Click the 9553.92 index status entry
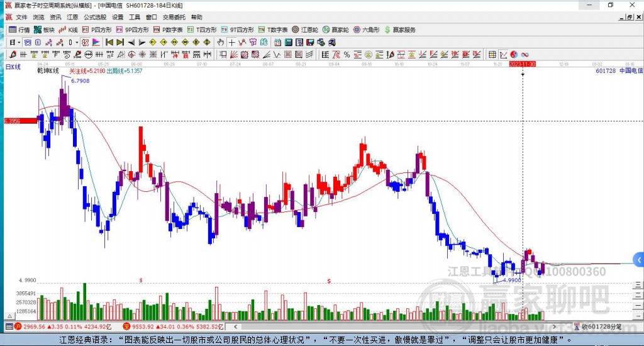This screenshot has height=346, width=644. point(174,326)
